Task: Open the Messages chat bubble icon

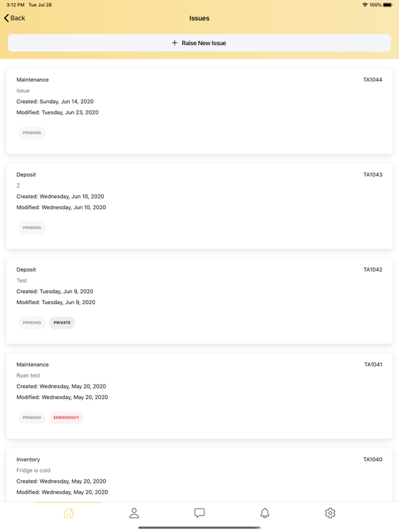Action: (199, 513)
